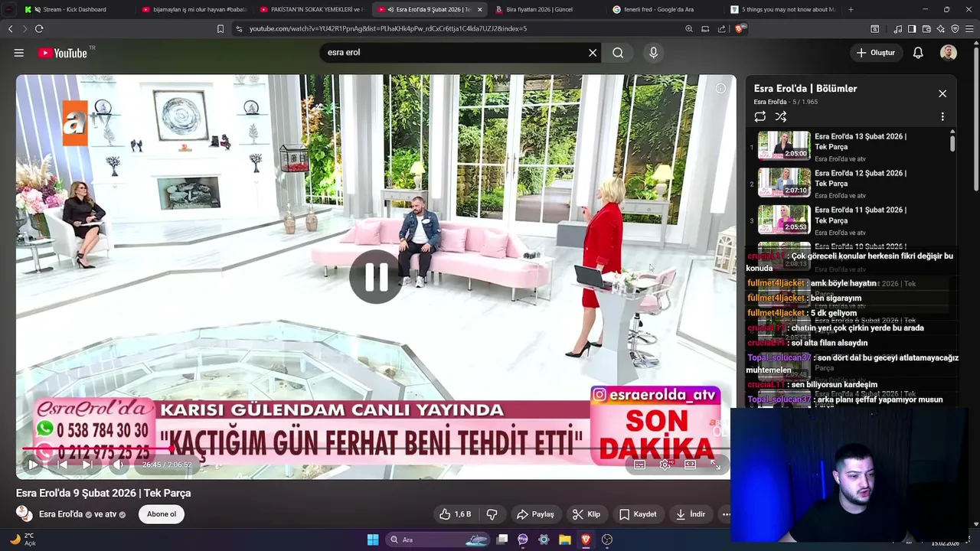Toggle playlist loop

tap(759, 116)
